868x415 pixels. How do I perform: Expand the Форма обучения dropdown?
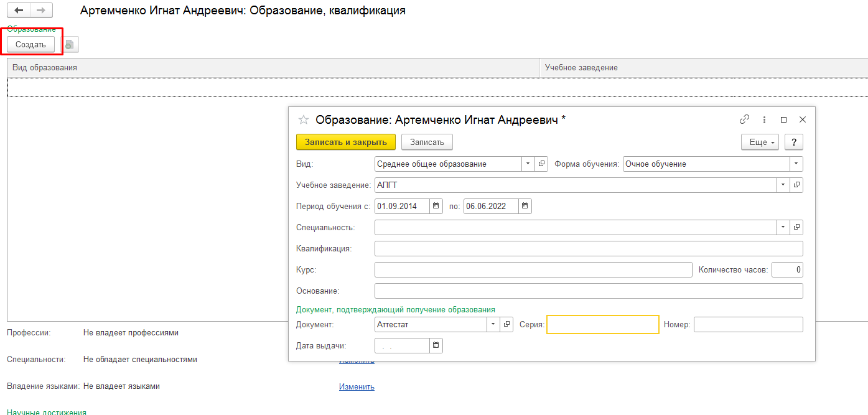[796, 164]
